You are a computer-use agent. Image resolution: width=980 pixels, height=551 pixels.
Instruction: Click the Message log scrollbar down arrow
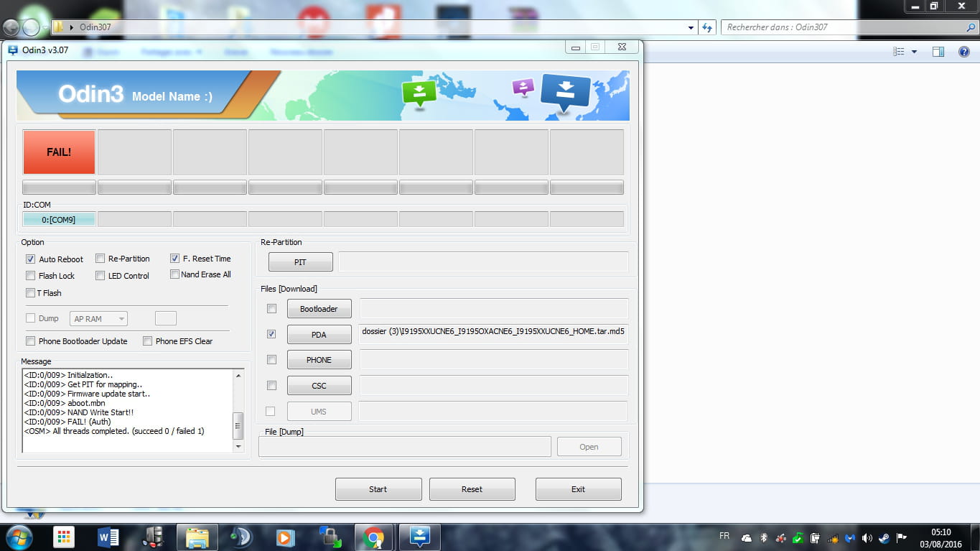tap(239, 446)
